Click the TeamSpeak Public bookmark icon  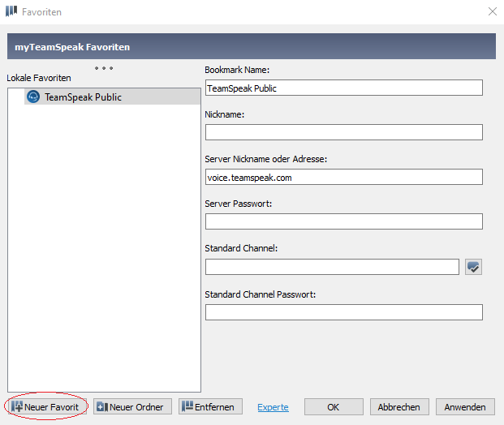33,97
